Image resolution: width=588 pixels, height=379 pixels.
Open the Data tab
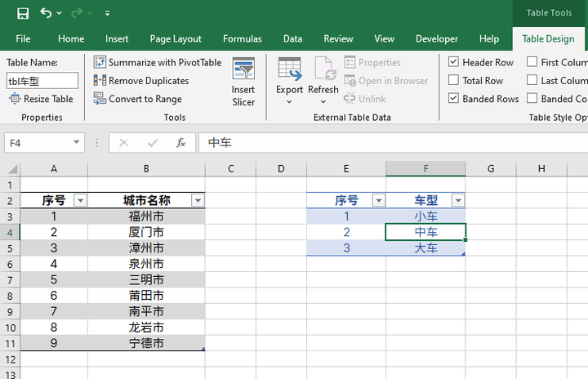click(292, 38)
